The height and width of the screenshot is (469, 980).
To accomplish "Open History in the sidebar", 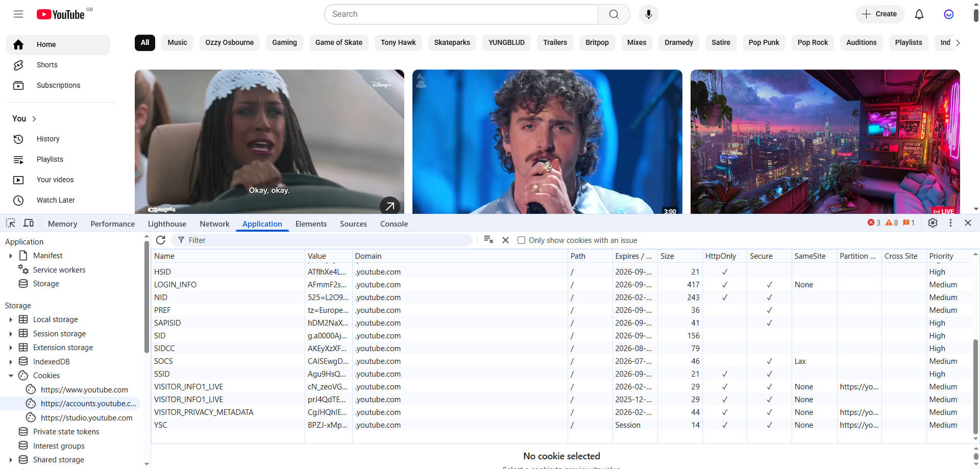I will click(58, 139).
